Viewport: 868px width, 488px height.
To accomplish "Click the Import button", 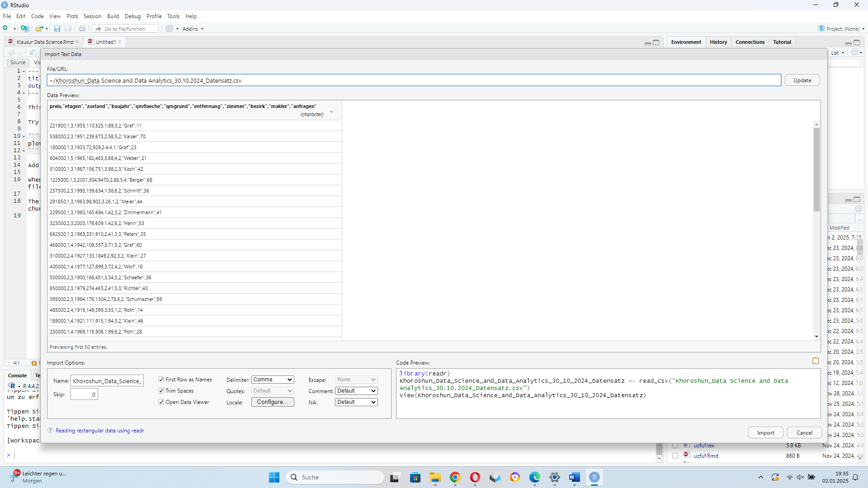I will (x=765, y=433).
